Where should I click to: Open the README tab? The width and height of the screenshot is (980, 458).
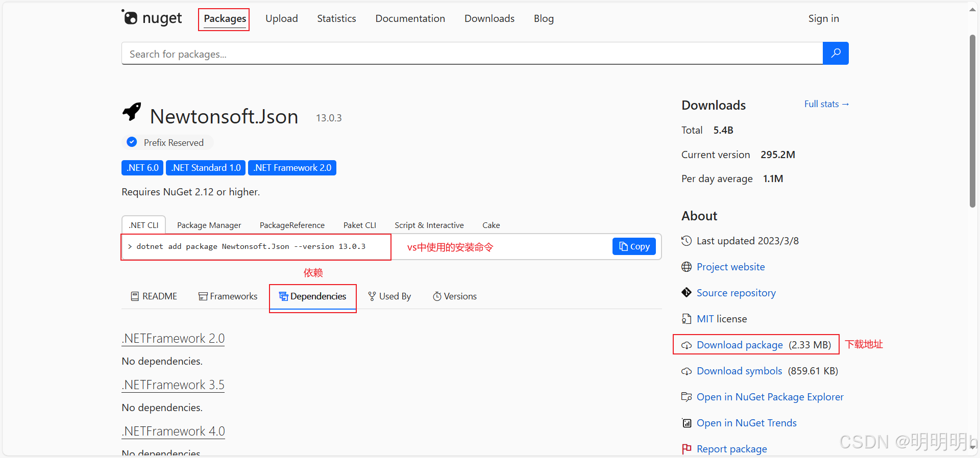154,296
